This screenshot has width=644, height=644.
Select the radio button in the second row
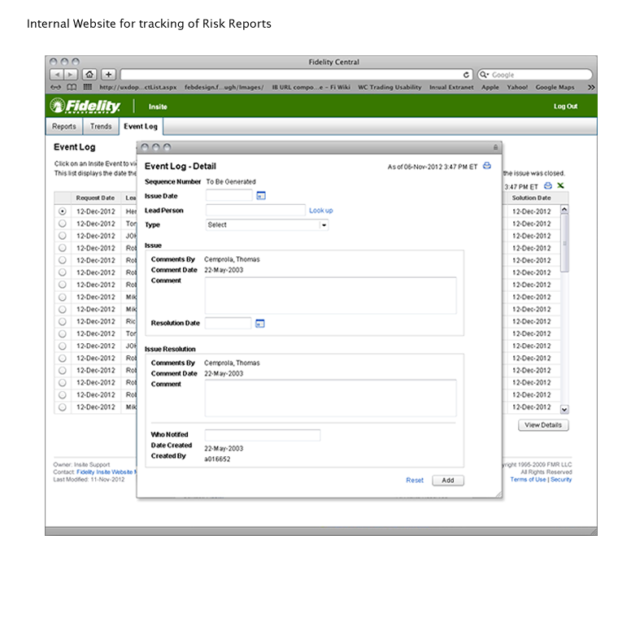click(x=63, y=224)
